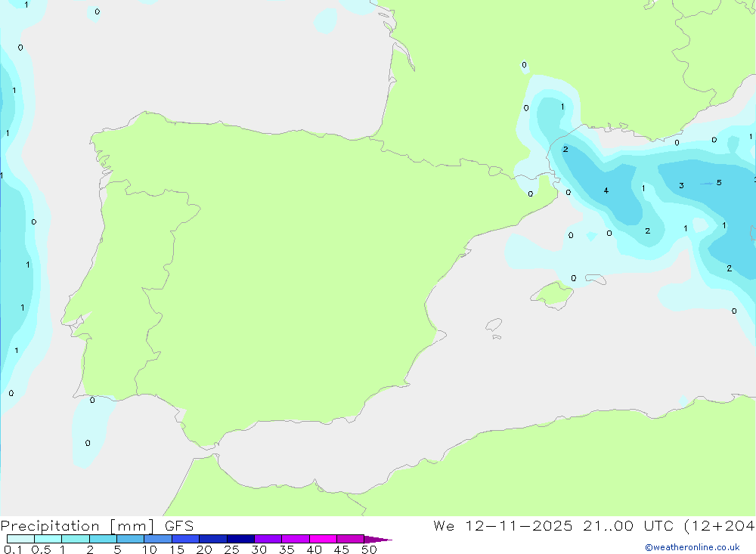Click the '21..00 UTC' time text
This screenshot has width=756, height=554.
point(627,525)
